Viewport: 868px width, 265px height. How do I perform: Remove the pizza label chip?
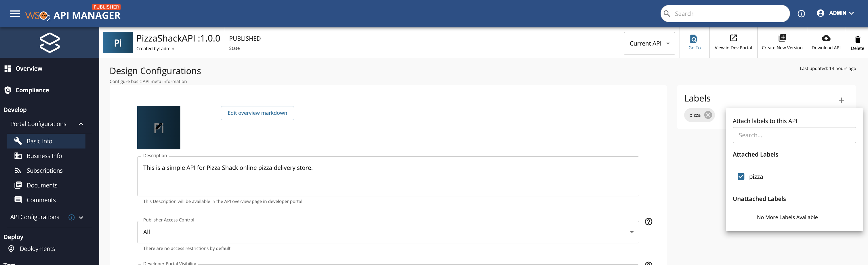[x=708, y=115]
